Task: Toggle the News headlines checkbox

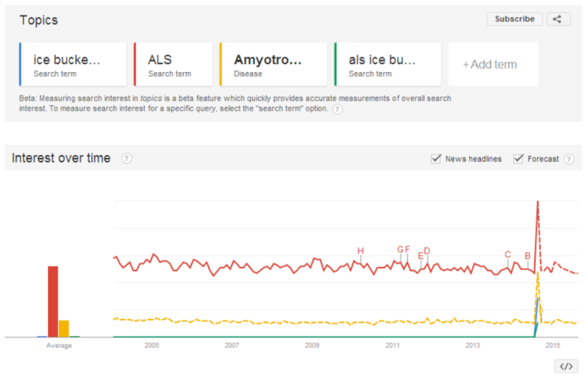Action: click(x=437, y=159)
